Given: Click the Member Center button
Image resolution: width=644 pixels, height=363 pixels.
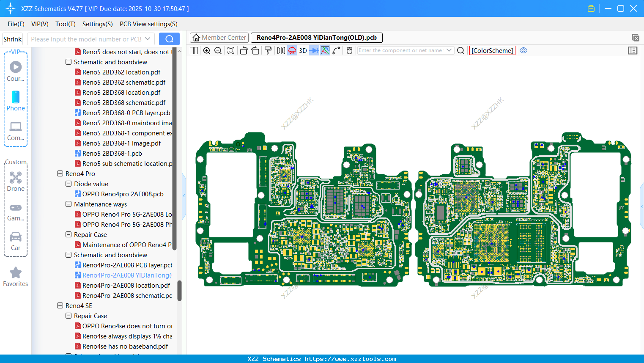Looking at the screenshot, I should tap(219, 38).
